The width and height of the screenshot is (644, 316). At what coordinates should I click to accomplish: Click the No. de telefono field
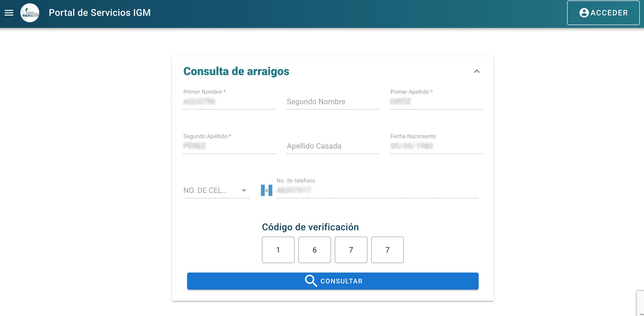pos(377,190)
